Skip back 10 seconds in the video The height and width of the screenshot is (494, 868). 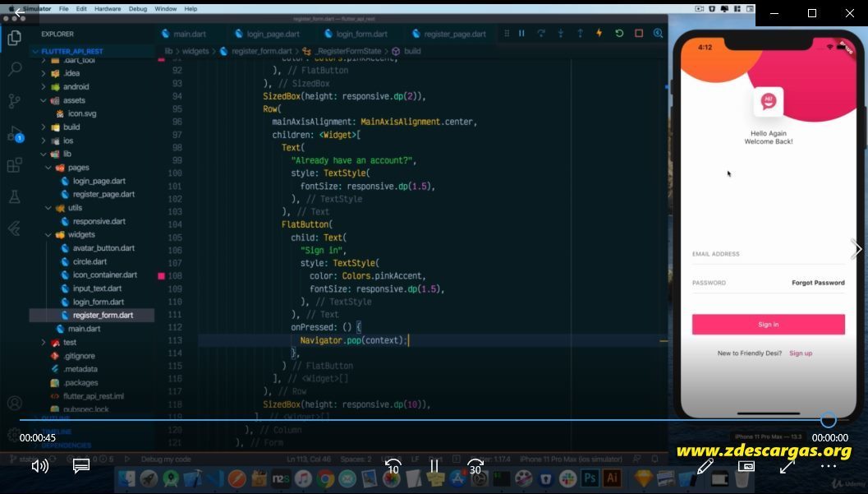tap(393, 467)
